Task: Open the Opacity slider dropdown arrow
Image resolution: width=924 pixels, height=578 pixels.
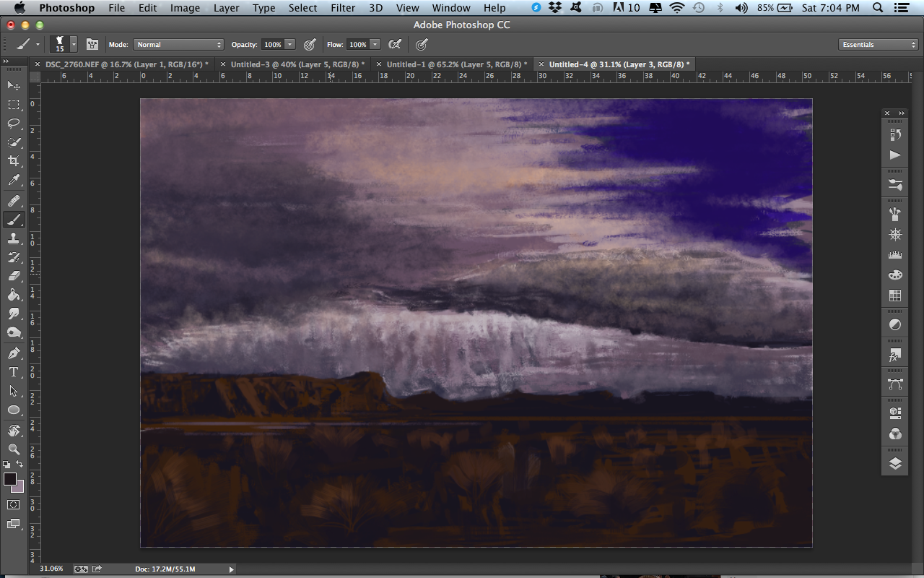Action: [289, 44]
